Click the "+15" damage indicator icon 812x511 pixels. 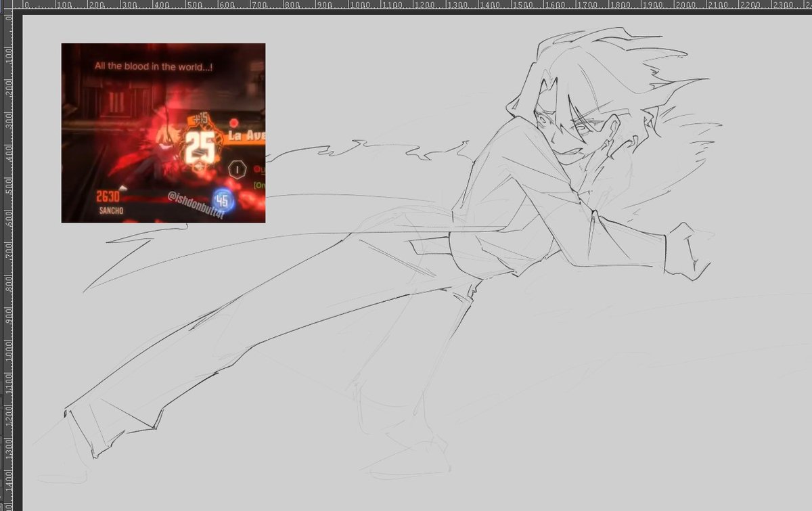(202, 119)
